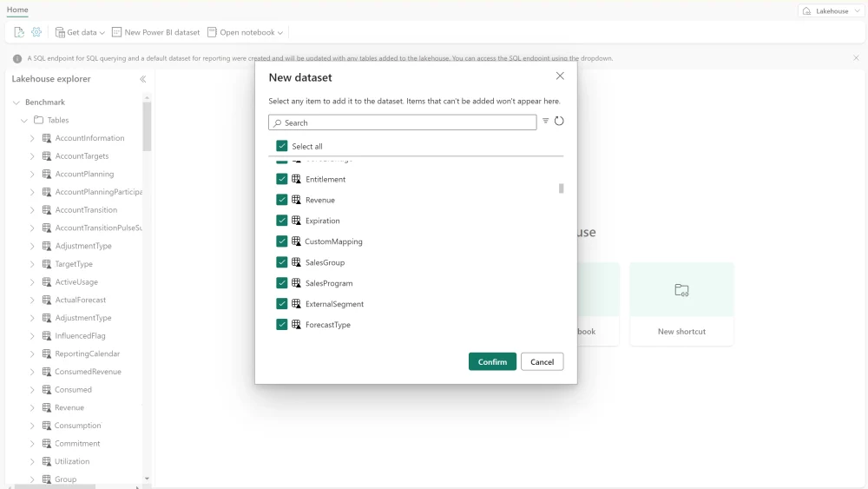Click the New Power BI dataset icon

pos(116,32)
